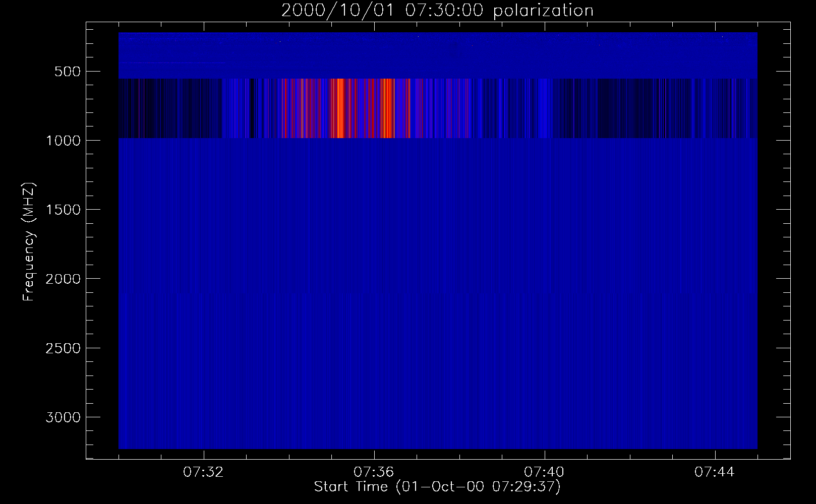Click the 3000 frequency tick label
The height and width of the screenshot is (504, 816).
click(63, 417)
